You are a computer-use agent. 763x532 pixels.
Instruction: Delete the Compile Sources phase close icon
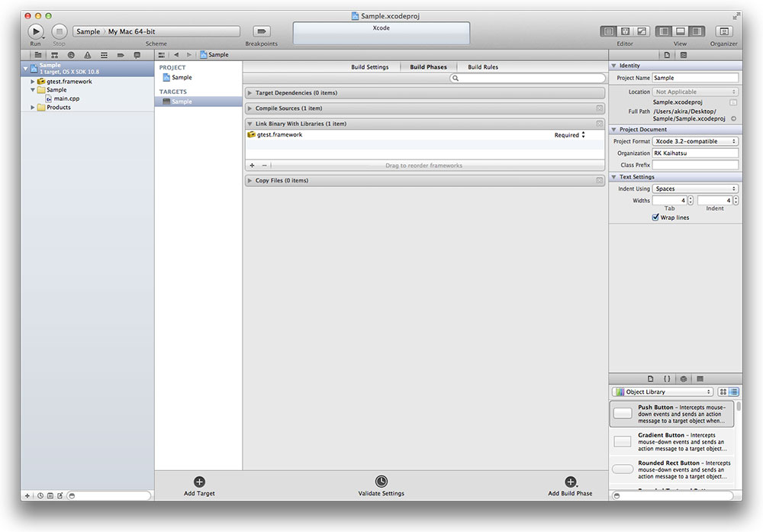[600, 108]
